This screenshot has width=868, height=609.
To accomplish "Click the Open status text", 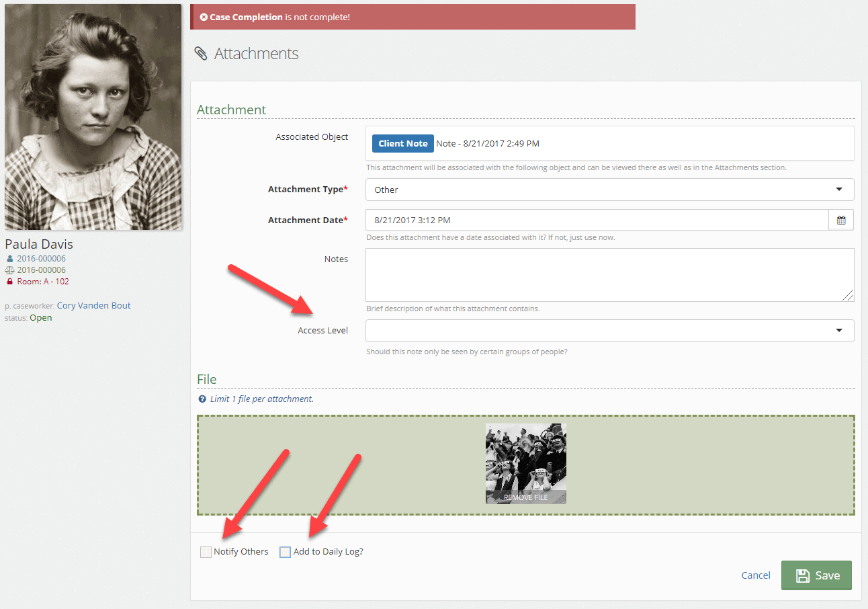I will click(41, 318).
